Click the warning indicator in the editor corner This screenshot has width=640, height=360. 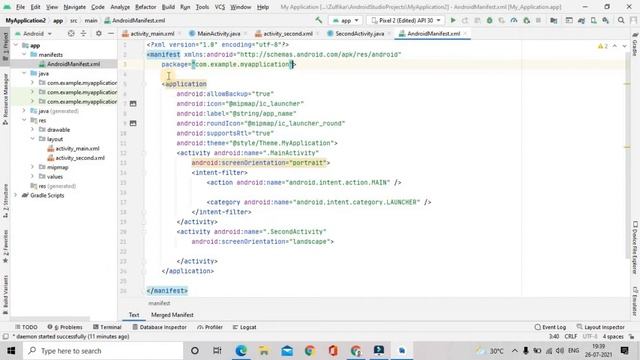click(x=602, y=46)
